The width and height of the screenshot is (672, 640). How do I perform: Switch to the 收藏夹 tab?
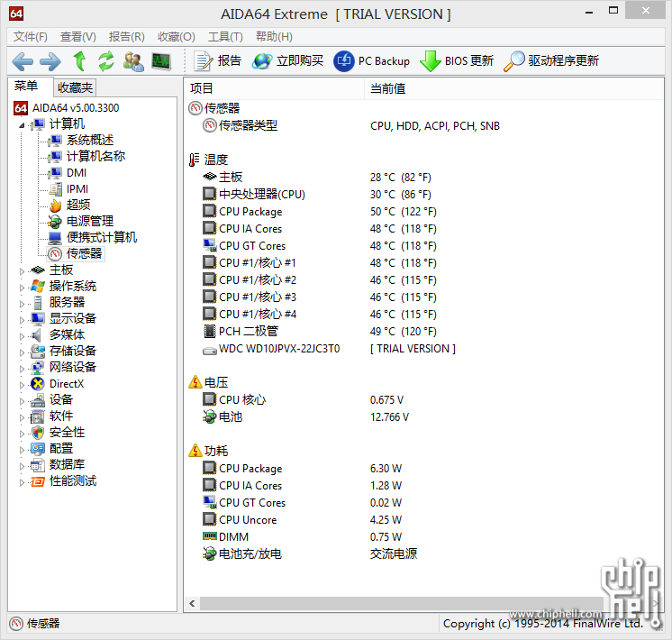(x=75, y=87)
